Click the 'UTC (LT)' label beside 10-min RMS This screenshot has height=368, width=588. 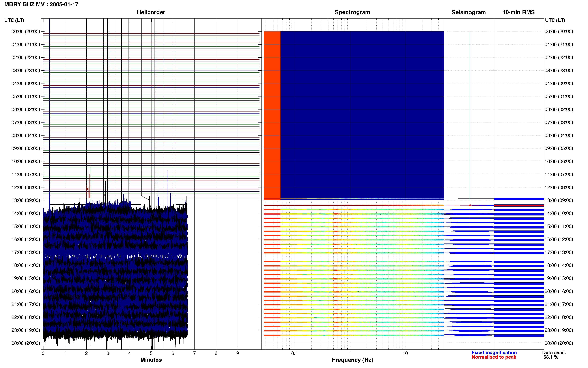[x=555, y=20]
